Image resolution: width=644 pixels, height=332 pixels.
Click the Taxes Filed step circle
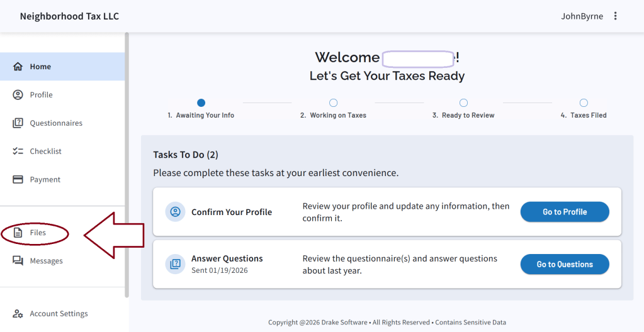pyautogui.click(x=584, y=102)
